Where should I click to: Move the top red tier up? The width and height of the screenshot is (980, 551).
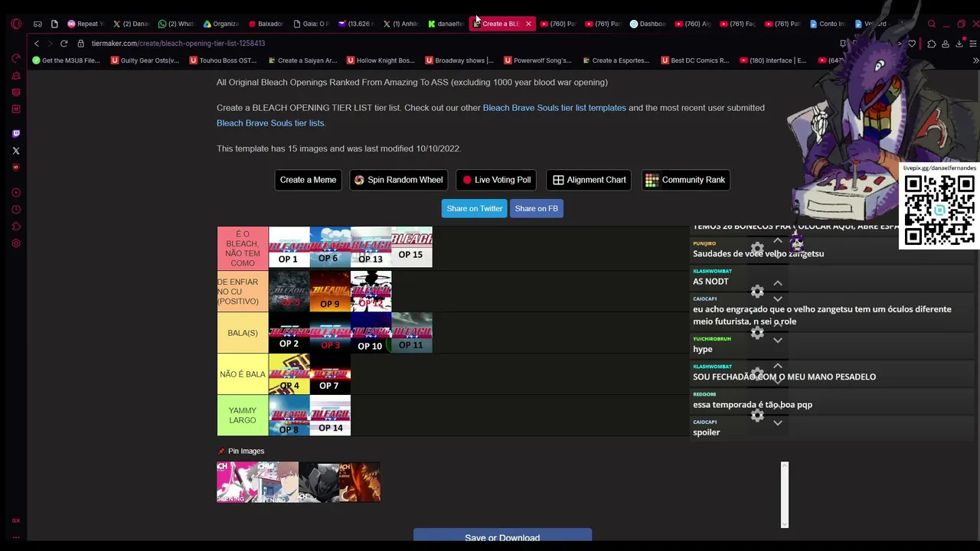coord(778,241)
